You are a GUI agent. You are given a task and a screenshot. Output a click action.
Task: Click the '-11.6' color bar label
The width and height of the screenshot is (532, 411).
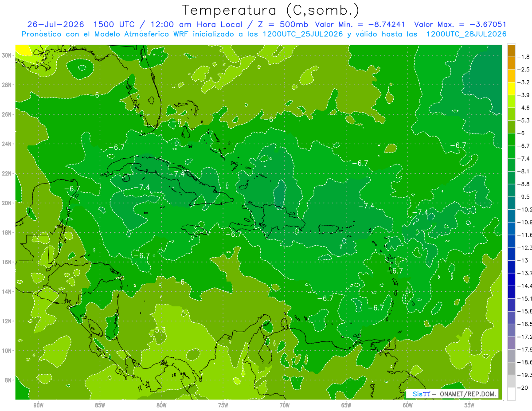pos(524,235)
